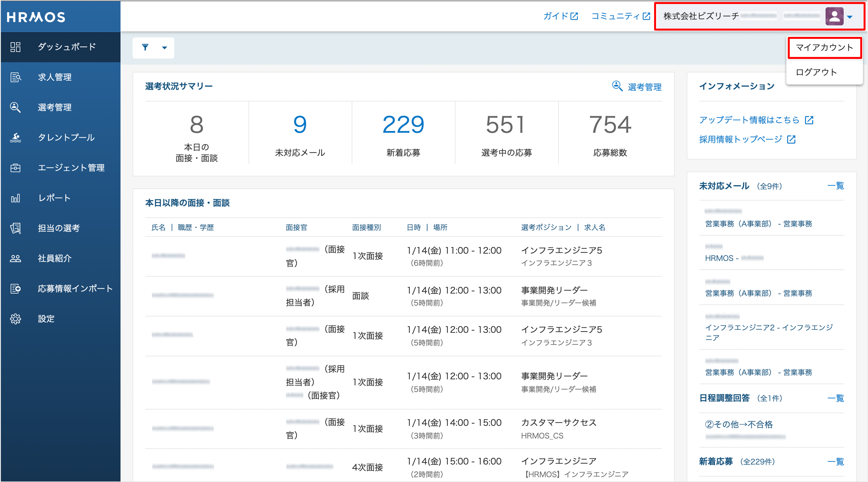This screenshot has height=482, width=868.
Task: Click 一覧 link beside 未対応メール
Action: click(836, 186)
